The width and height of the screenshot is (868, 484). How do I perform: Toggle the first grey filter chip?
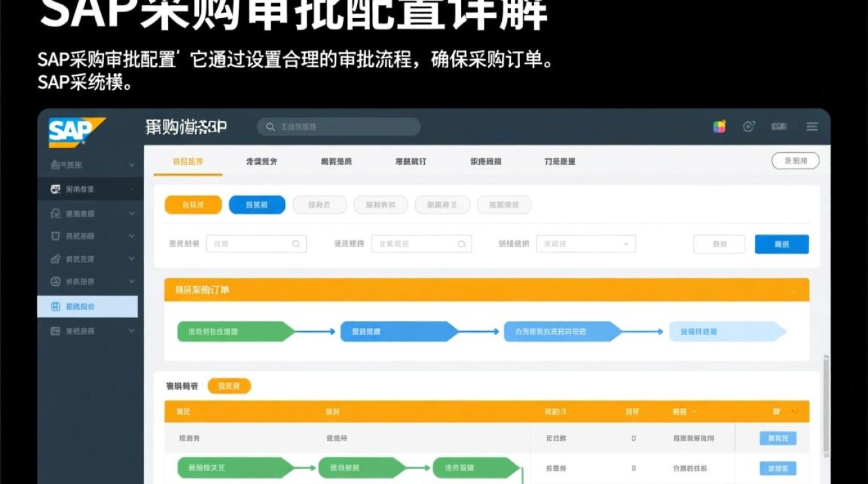319,205
